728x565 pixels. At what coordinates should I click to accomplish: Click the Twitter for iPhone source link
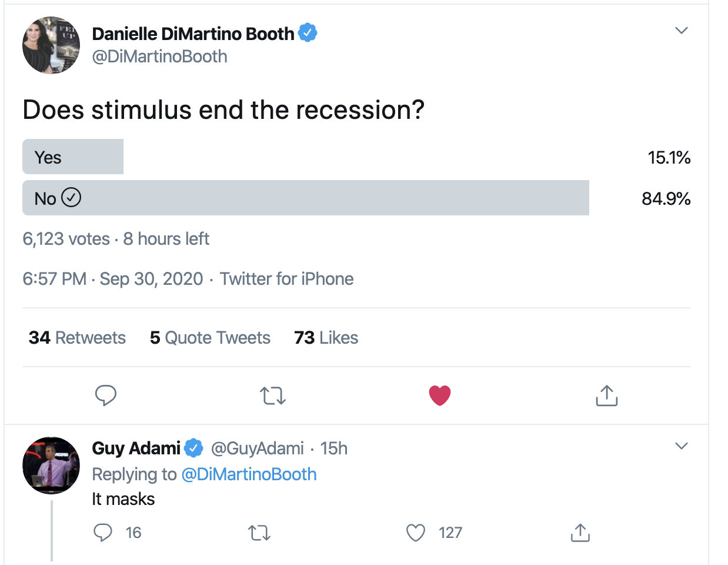click(x=287, y=279)
